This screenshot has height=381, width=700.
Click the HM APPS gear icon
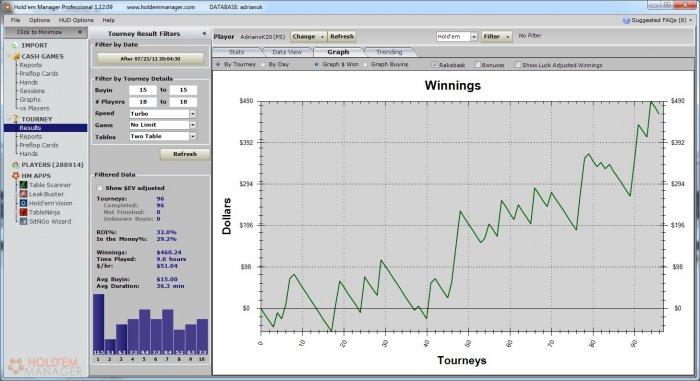16,176
